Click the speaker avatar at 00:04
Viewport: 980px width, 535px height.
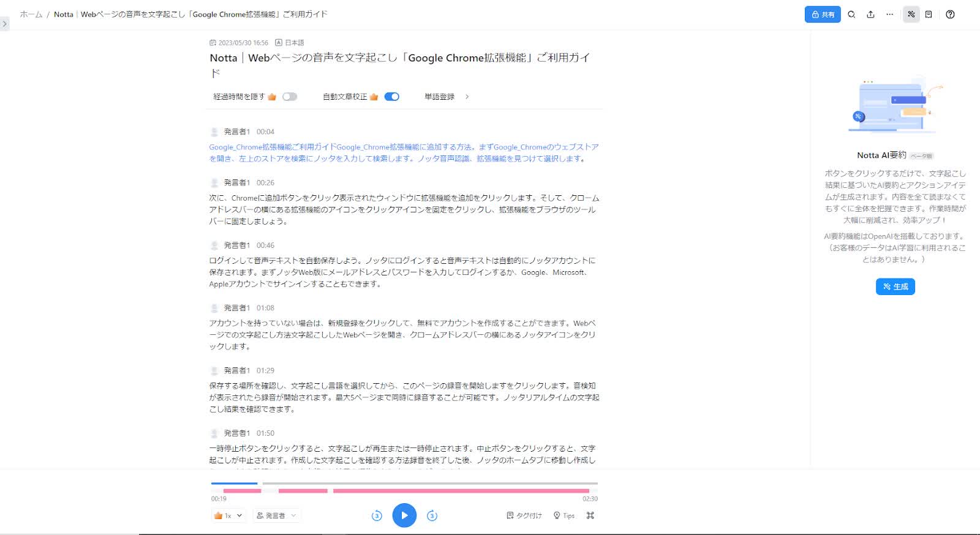coord(214,132)
